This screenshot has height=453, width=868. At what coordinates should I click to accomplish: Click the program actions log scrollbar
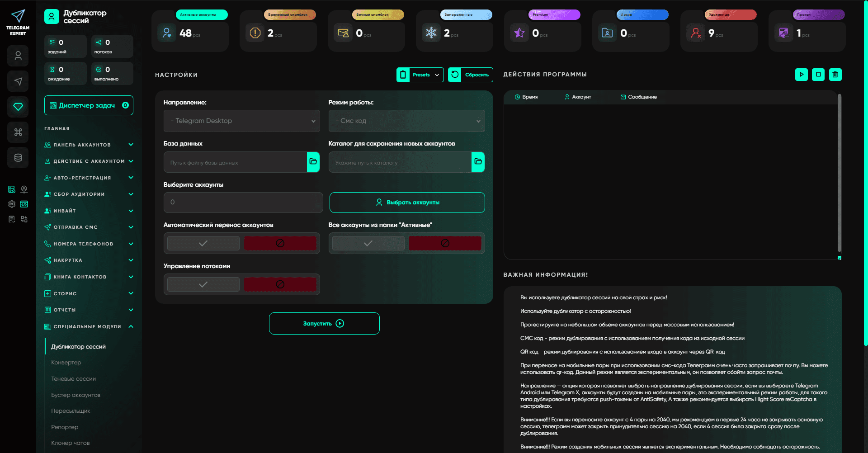click(x=839, y=172)
